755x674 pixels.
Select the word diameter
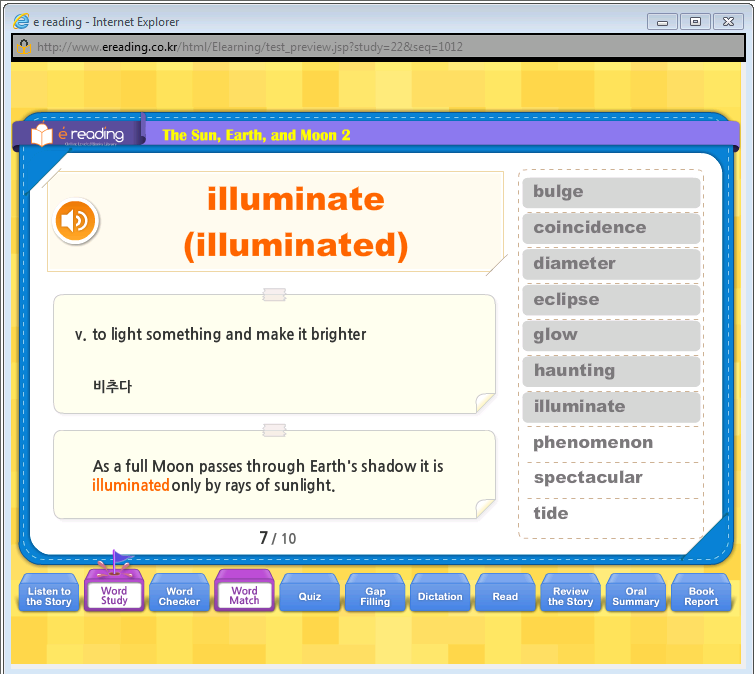point(611,264)
